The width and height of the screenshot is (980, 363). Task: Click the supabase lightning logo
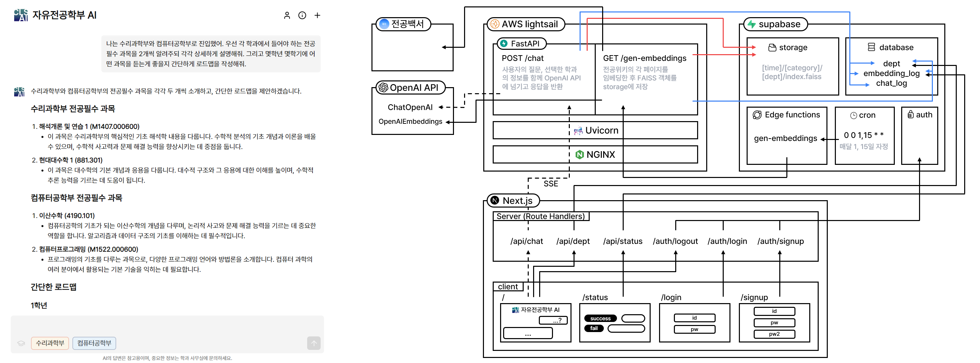coord(751,24)
